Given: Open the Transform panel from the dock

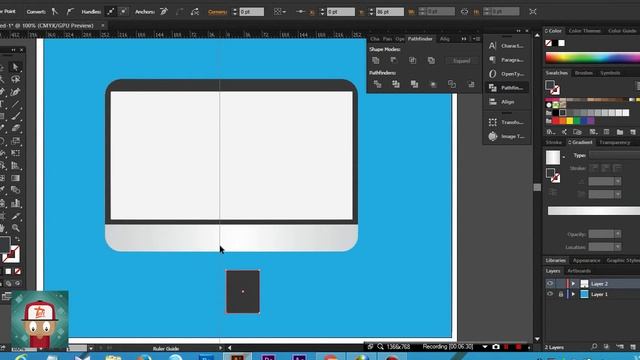Looking at the screenshot, I should click(x=506, y=122).
